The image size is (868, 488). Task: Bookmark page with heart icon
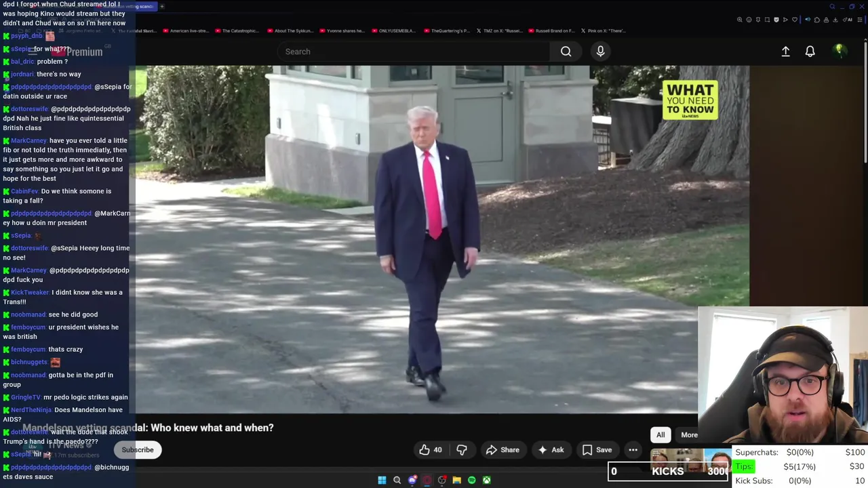tap(795, 20)
